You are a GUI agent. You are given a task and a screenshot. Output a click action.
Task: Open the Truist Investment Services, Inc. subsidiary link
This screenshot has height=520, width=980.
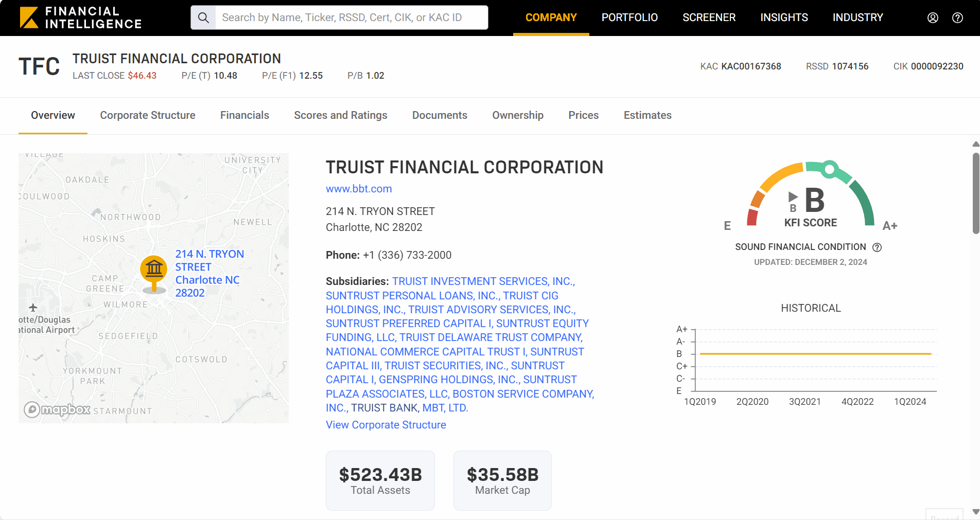(483, 281)
